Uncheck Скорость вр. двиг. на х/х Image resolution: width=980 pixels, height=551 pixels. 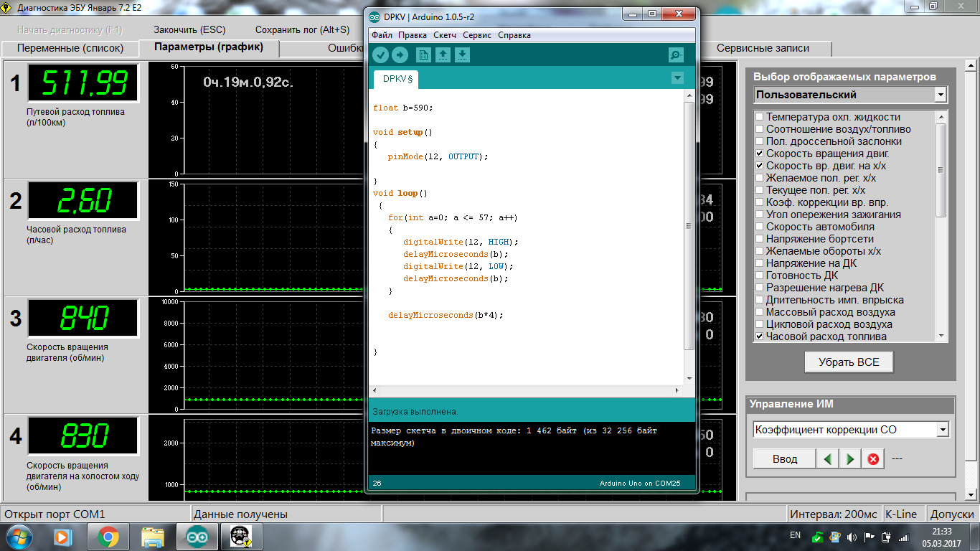(760, 166)
